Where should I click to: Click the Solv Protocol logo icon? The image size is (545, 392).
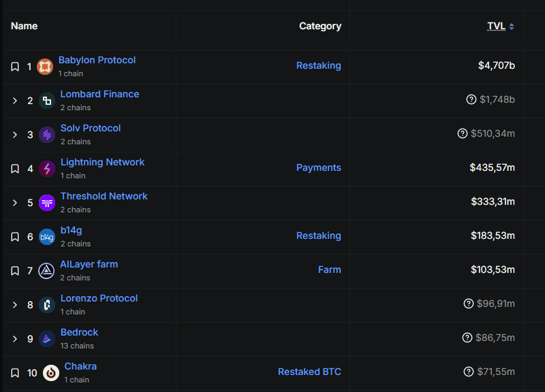click(47, 135)
